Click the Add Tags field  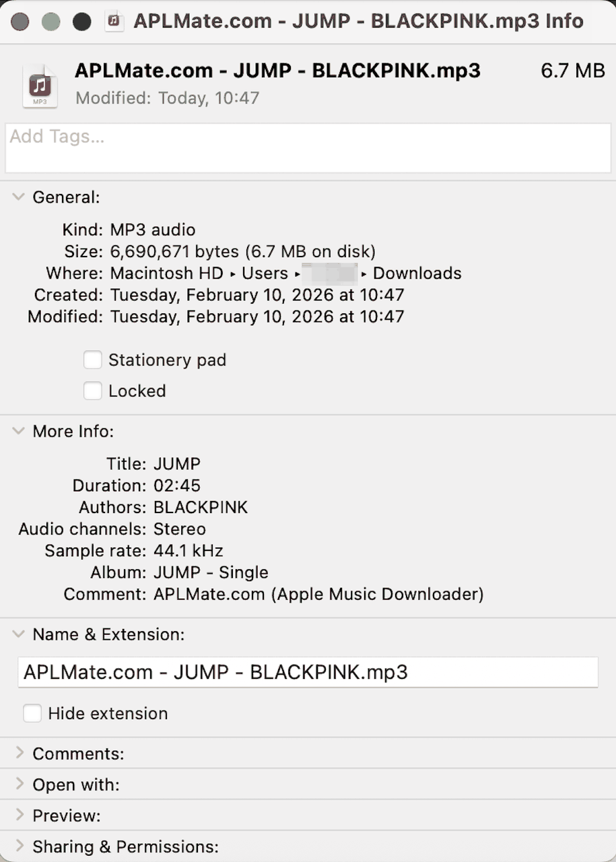pyautogui.click(x=308, y=147)
